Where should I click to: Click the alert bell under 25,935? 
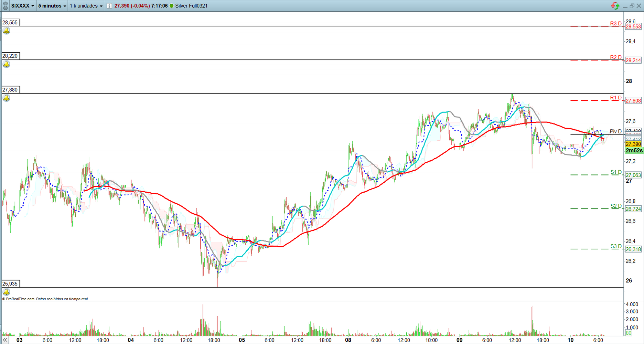[7, 292]
